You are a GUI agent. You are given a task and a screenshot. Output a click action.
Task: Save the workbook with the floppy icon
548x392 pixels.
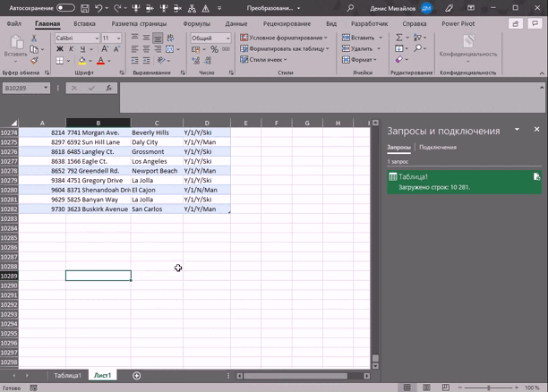pos(84,8)
